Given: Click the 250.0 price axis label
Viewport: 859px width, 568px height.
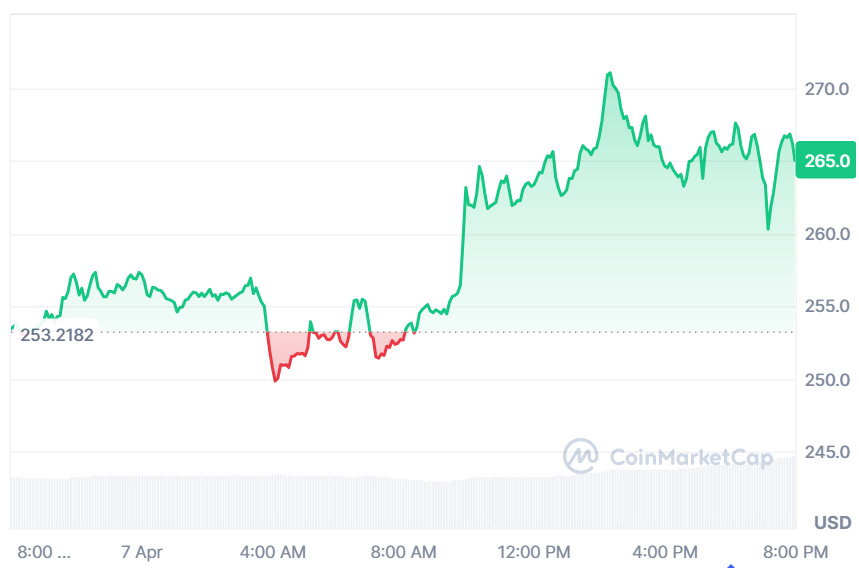Looking at the screenshot, I should coord(827,380).
